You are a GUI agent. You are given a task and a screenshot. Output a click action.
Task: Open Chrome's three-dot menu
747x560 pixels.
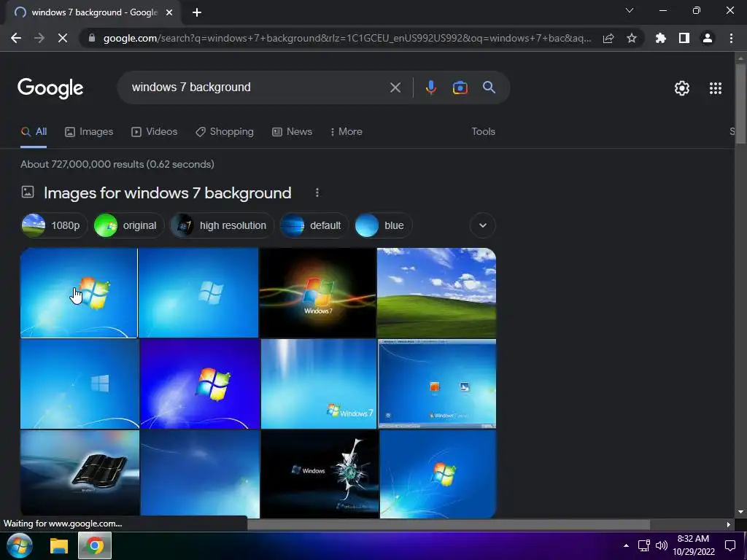tap(731, 38)
